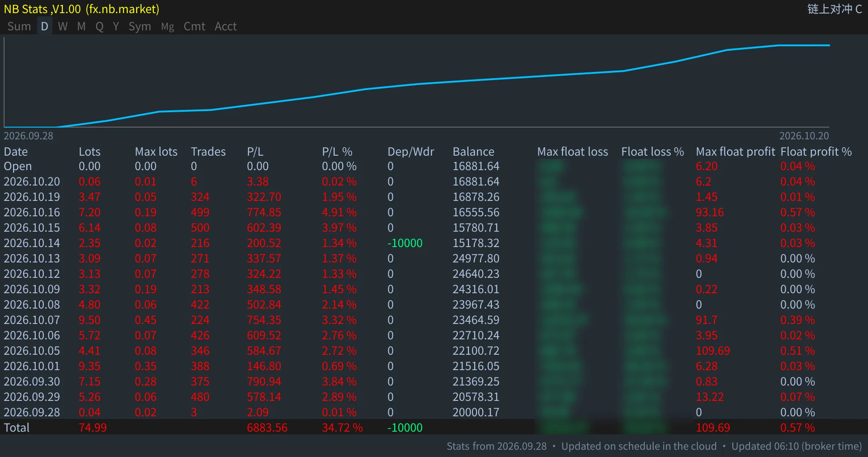Click the NB Stats title fx.nb.market

[x=81, y=9]
